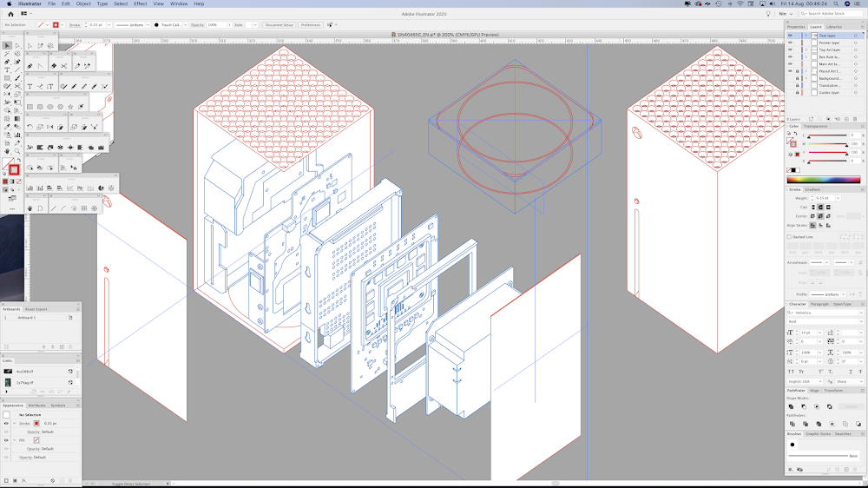Click Delete Selection trash in Layers panel
The width and height of the screenshot is (868, 488).
(x=855, y=119)
